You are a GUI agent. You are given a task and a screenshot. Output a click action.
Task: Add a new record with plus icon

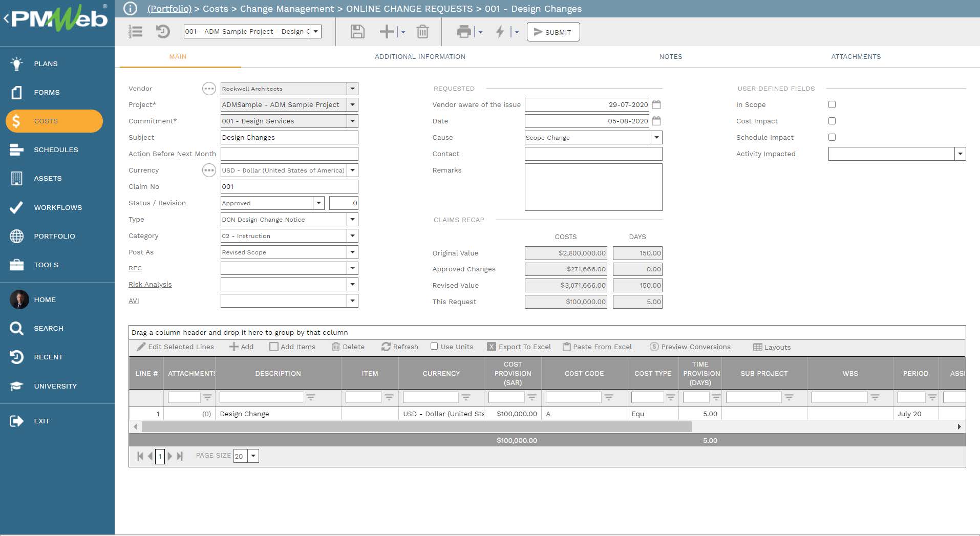387,32
